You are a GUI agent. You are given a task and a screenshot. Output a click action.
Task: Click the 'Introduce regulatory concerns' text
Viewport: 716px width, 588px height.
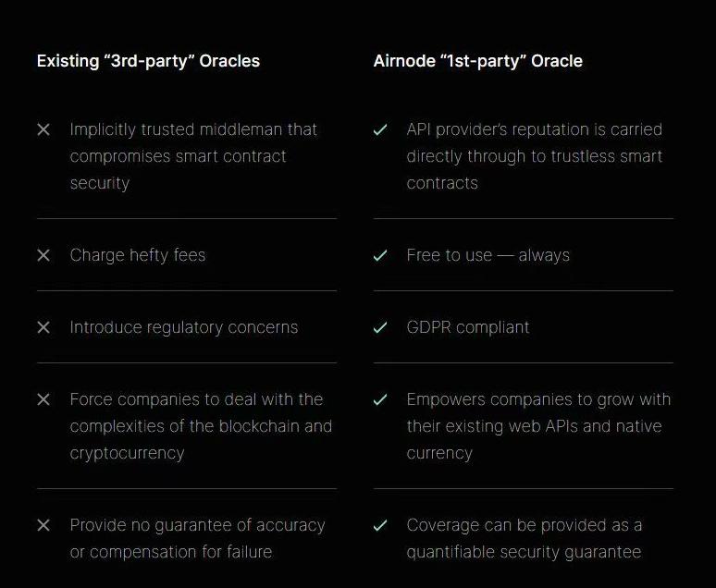click(x=184, y=327)
